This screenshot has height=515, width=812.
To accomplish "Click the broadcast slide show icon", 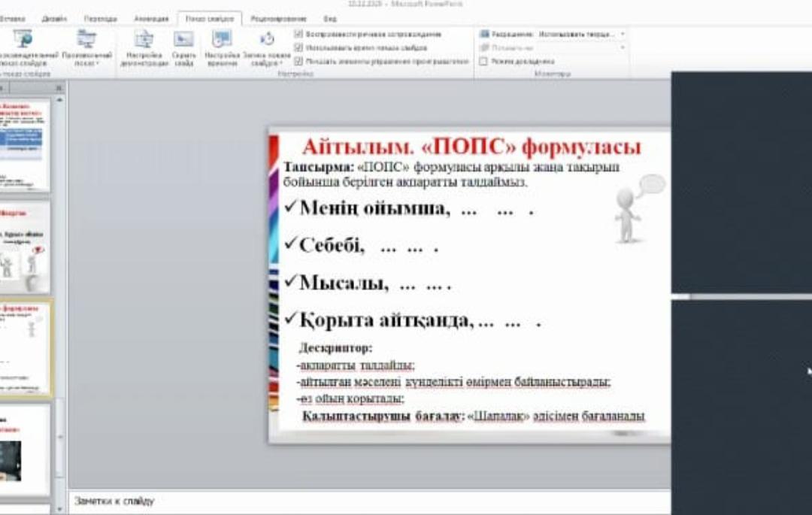I will tap(23, 39).
